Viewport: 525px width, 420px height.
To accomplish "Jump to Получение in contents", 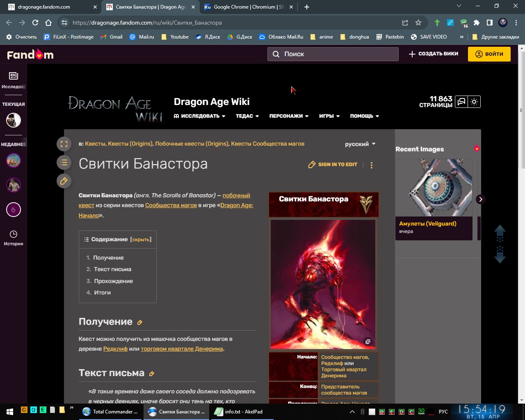I will pyautogui.click(x=108, y=258).
